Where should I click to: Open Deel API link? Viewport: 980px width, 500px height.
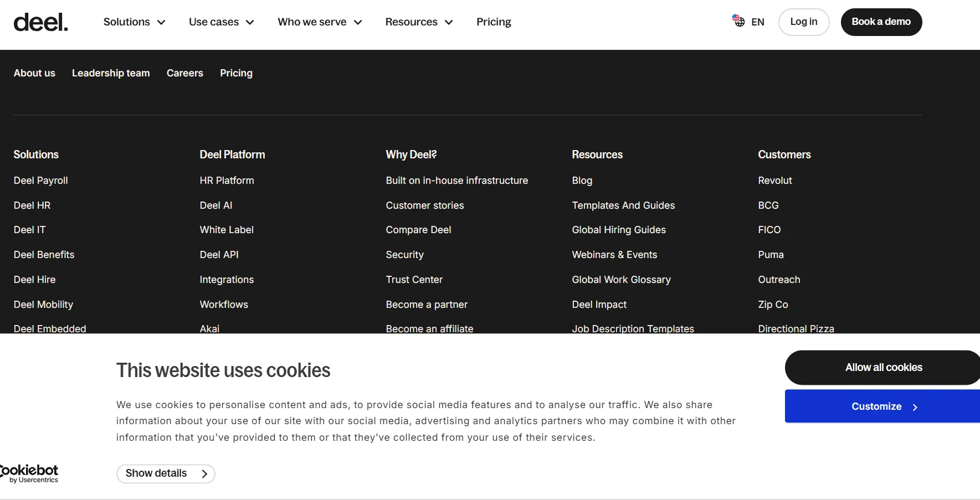(219, 255)
